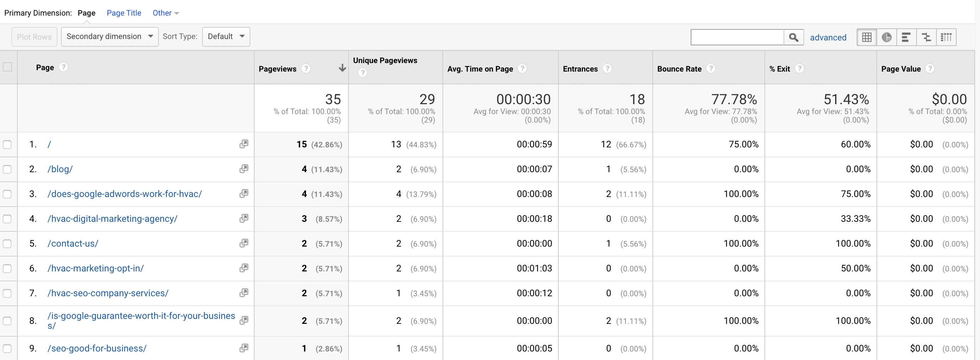Click the search magnifier button
This screenshot has width=980, height=360.
(794, 37)
